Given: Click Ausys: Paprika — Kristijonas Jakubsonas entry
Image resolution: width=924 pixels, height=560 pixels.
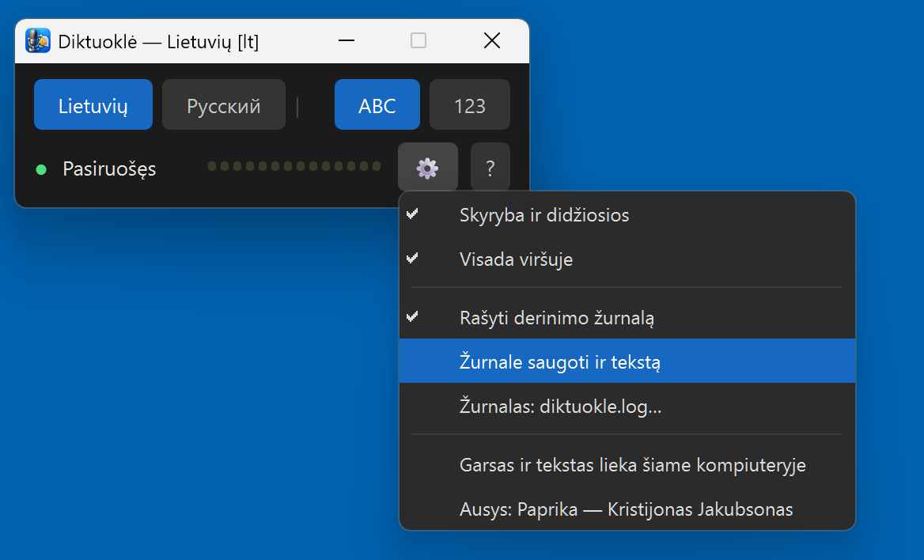Looking at the screenshot, I should pos(627,509).
